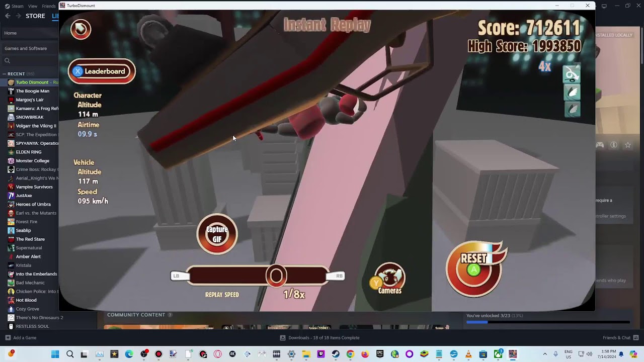The image size is (644, 362).
Task: Click Steam's forward navigation arrow
Action: click(18, 16)
